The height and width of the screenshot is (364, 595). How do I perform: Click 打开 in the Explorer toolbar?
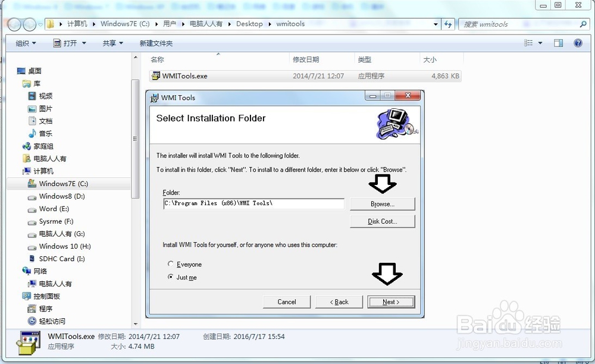[65, 43]
